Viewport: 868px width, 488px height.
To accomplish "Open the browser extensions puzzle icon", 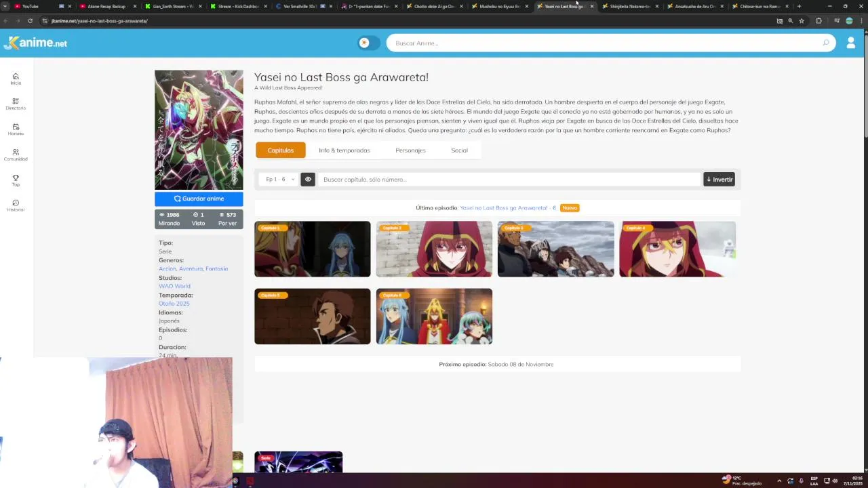I will point(818,21).
